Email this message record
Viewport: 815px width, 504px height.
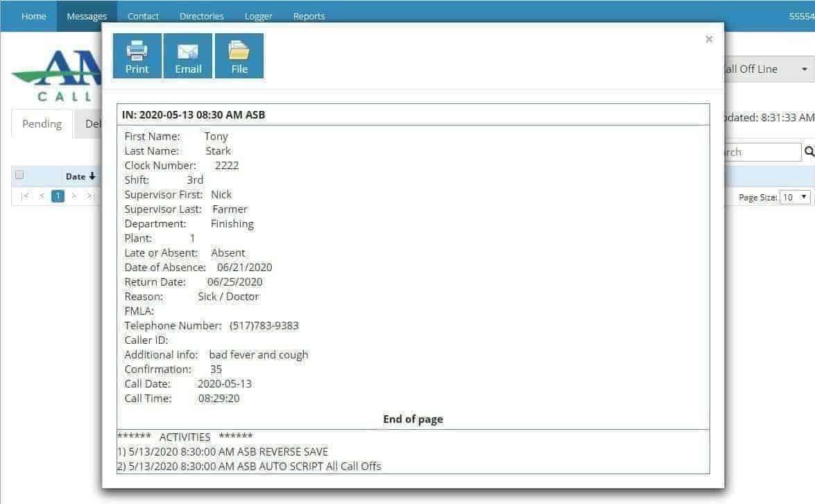click(188, 55)
